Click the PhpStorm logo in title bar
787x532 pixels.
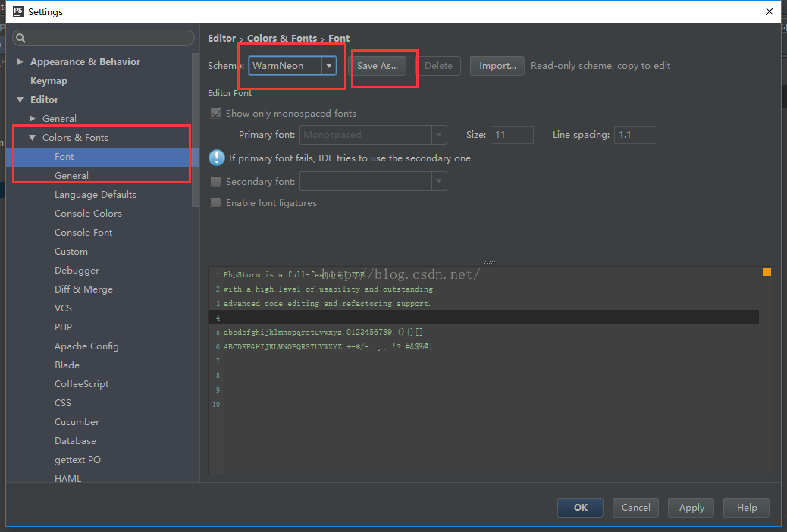pyautogui.click(x=18, y=11)
